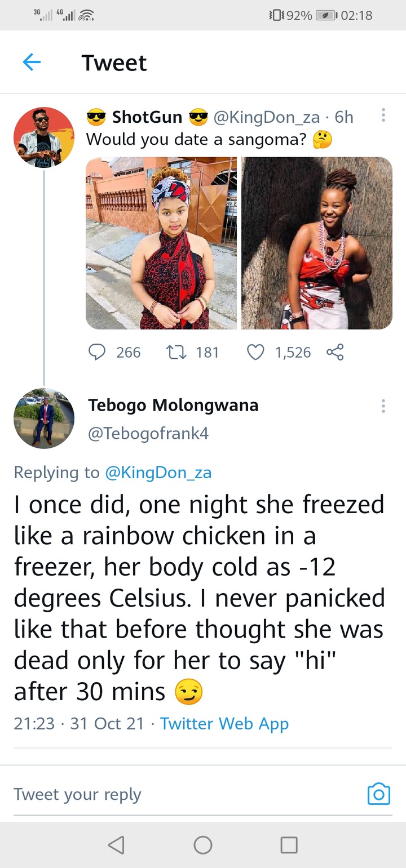
Task: Like the tweet with 1,526 likes
Action: click(x=256, y=353)
